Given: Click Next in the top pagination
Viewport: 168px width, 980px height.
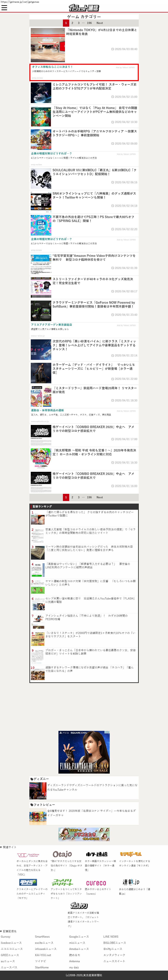Looking at the screenshot, I should pyautogui.click(x=100, y=23).
